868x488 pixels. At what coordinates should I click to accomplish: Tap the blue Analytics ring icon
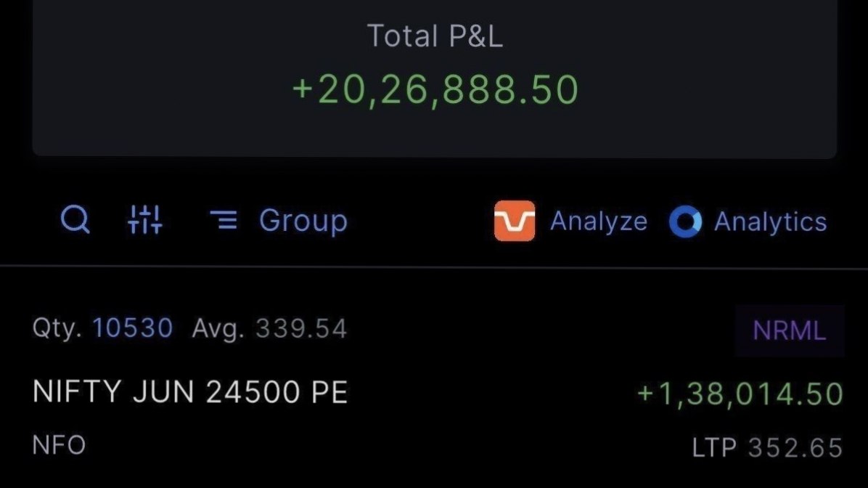(x=685, y=221)
